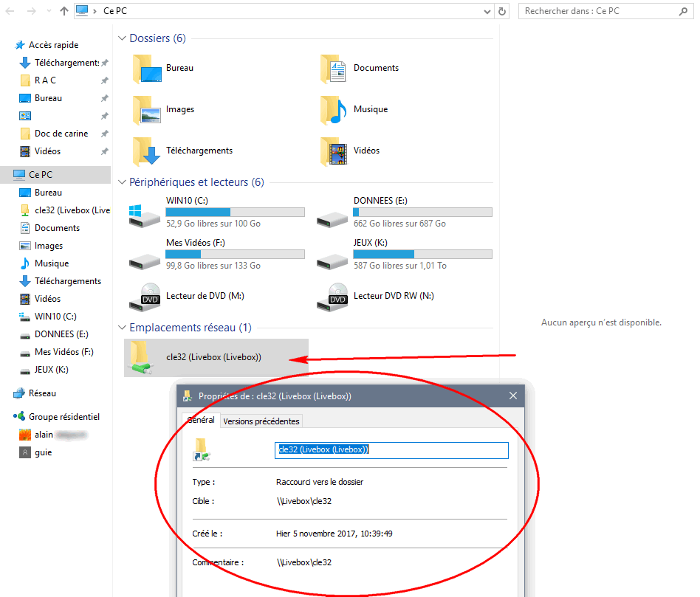Open Doc de carine in quick access

pyautogui.click(x=61, y=134)
